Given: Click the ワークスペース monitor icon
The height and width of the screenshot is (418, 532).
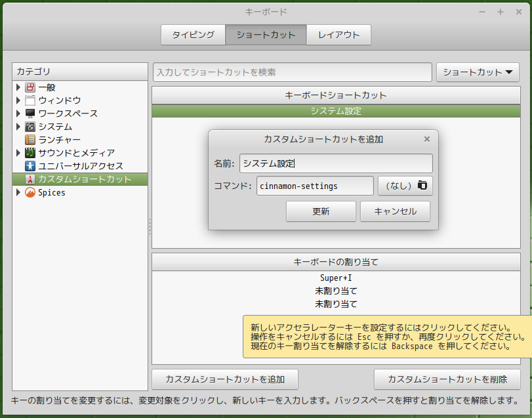Looking at the screenshot, I should click(x=30, y=114).
